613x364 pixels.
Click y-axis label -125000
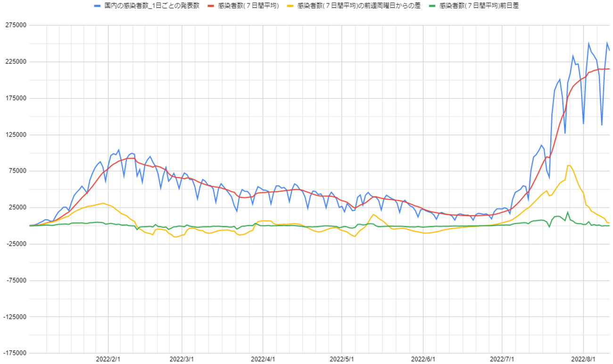(15, 316)
